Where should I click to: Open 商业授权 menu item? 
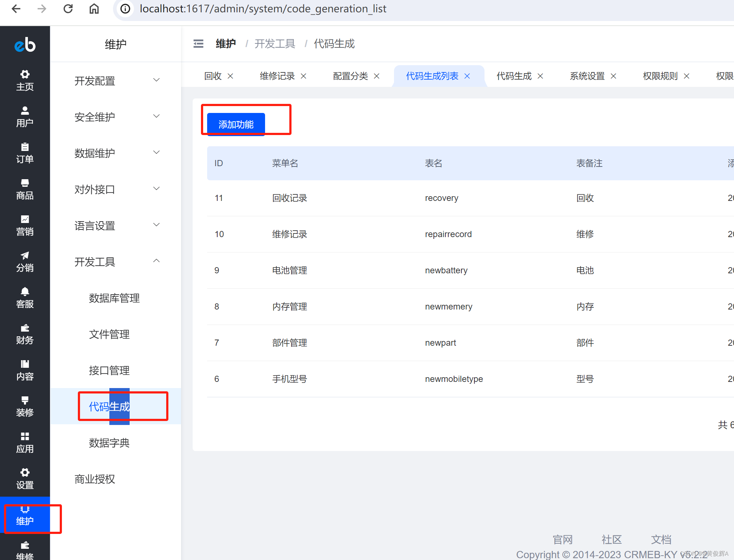95,479
